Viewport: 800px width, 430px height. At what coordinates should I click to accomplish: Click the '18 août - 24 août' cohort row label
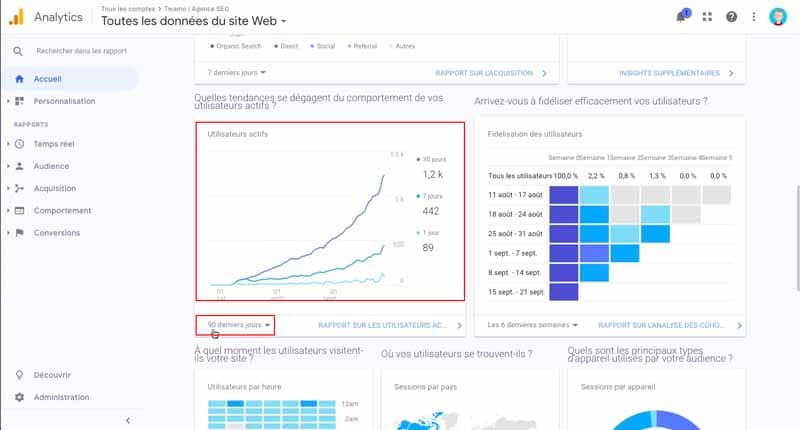tap(515, 214)
